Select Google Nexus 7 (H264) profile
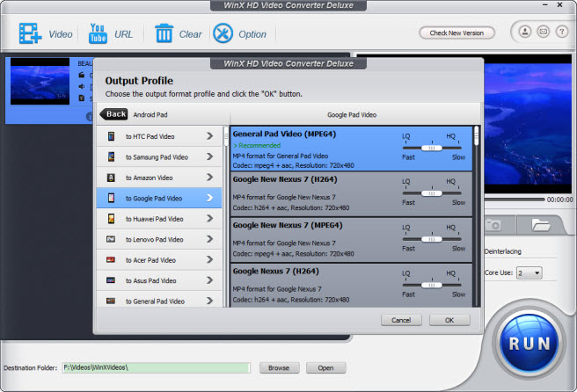Image resolution: width=577 pixels, height=392 pixels. (351, 286)
